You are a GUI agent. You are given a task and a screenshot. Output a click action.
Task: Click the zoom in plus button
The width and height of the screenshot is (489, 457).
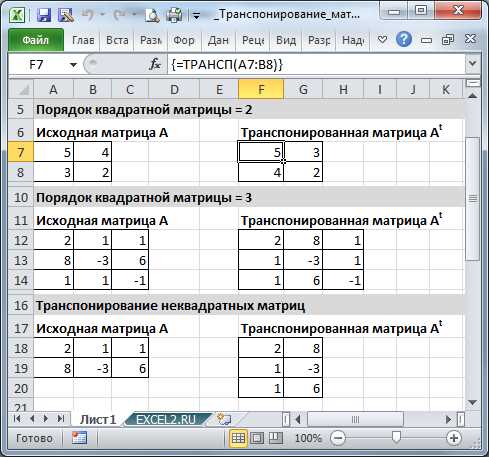(454, 438)
